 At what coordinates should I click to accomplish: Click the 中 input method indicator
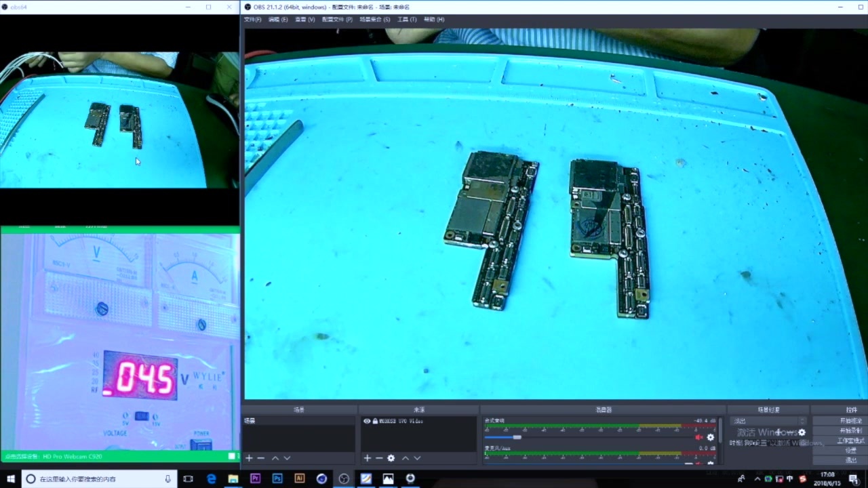(x=789, y=479)
